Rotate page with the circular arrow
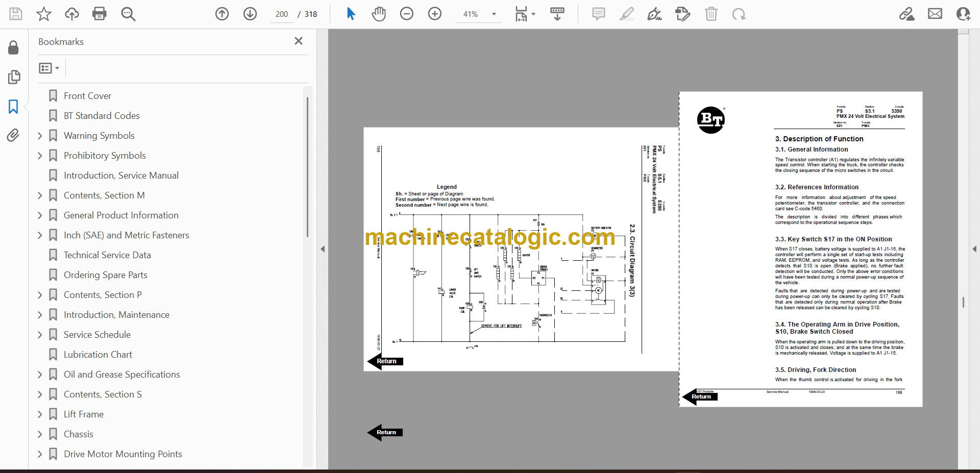Screen dimensions: 980x473 (739, 14)
